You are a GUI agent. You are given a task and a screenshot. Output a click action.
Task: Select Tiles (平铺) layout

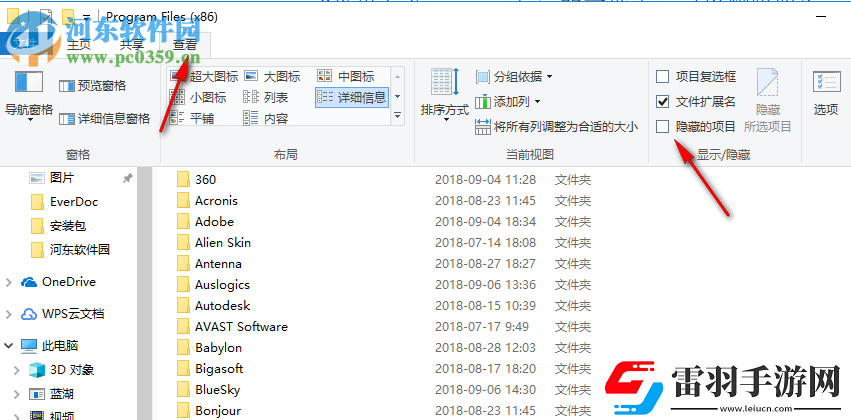click(191, 118)
